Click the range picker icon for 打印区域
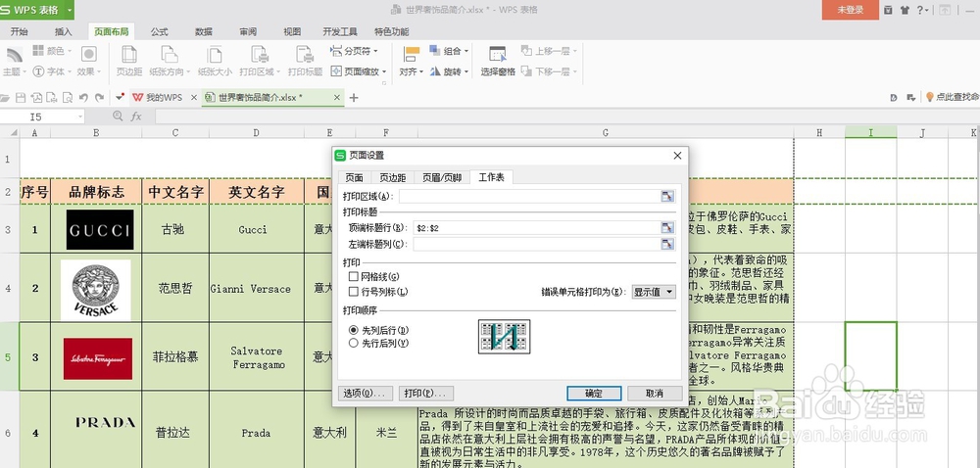The width and height of the screenshot is (980, 468). (x=667, y=196)
